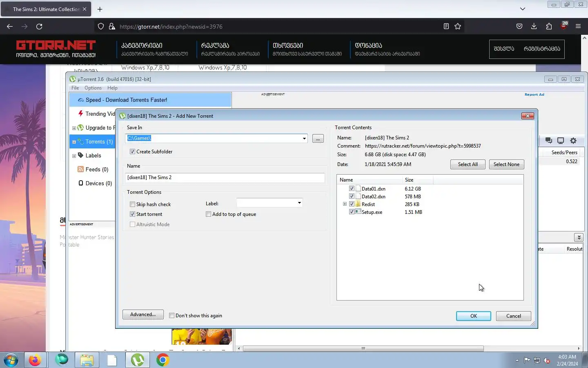Expand the Labels sidebar node
The image size is (588, 368).
[74, 156]
